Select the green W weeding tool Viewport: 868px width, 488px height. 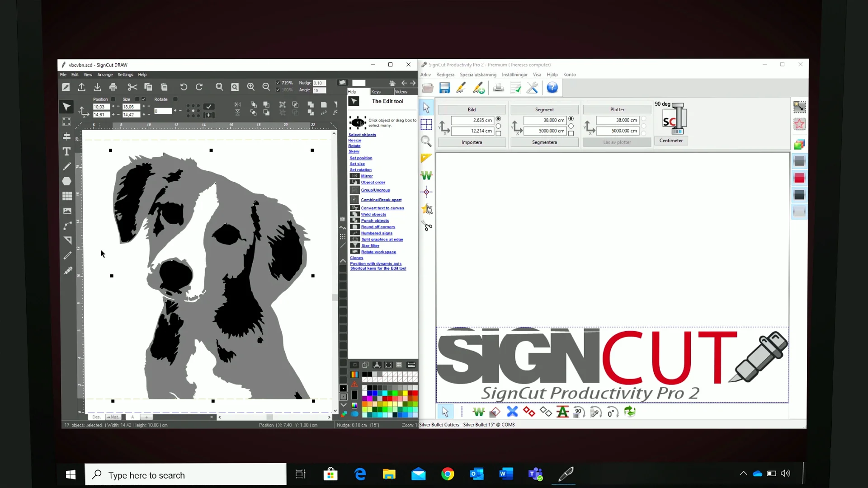[x=426, y=175]
